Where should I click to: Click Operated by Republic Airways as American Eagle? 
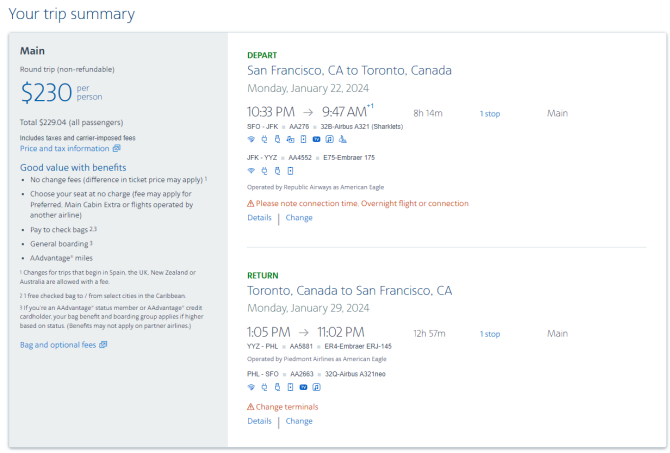(x=315, y=187)
